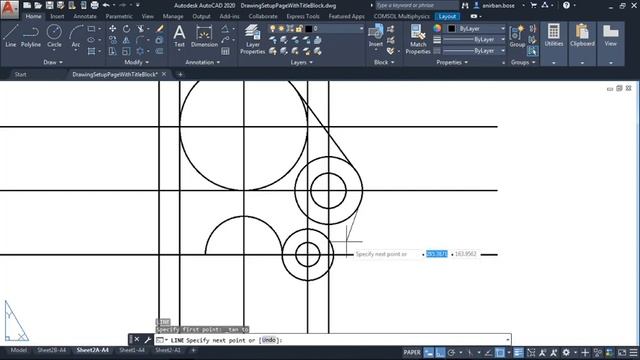Select the Polyline tool
This screenshot has width=640, height=360.
[31, 36]
